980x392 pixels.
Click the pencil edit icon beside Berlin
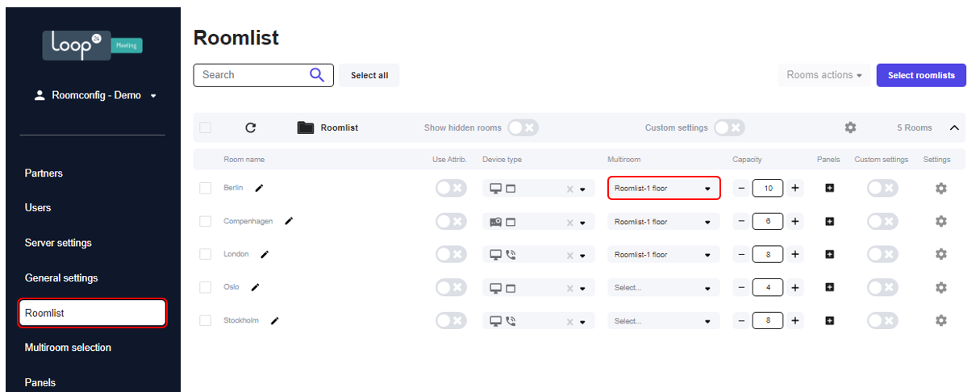tap(259, 188)
